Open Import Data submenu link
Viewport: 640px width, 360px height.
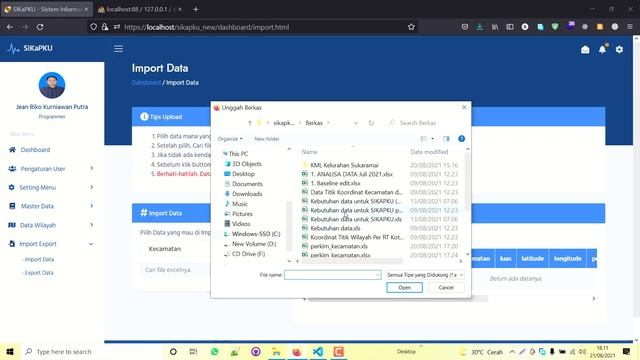[39, 259]
